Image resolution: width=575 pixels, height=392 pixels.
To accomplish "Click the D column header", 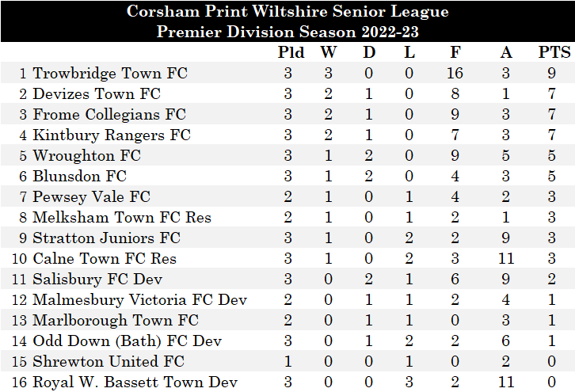I will (x=369, y=53).
